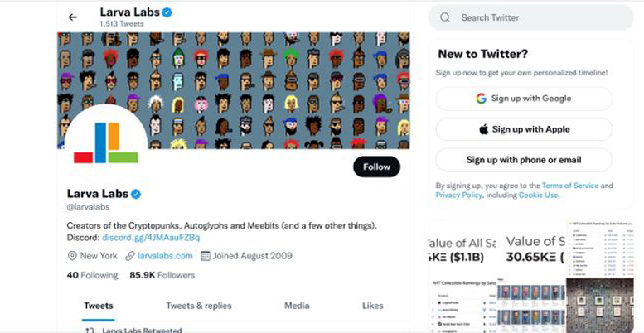This screenshot has height=333, width=644.
Task: Click the Apple logo icon
Action: click(484, 129)
